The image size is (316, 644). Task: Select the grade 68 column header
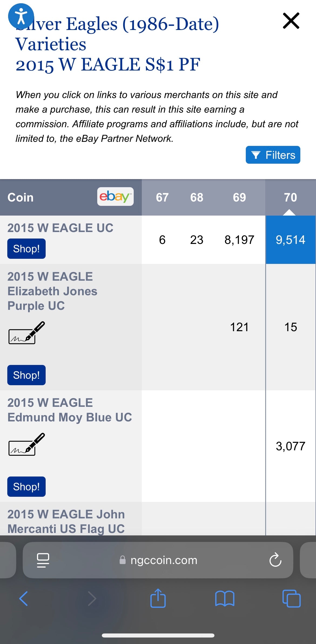click(x=197, y=197)
